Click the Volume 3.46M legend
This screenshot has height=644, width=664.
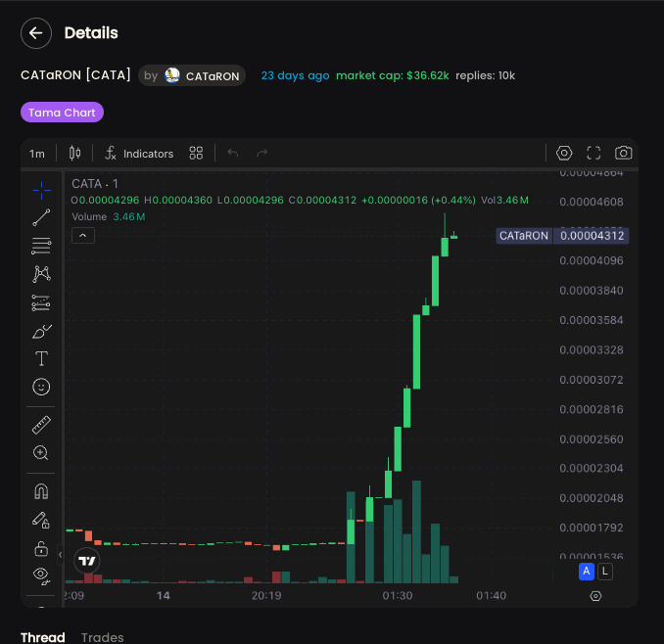tap(109, 216)
